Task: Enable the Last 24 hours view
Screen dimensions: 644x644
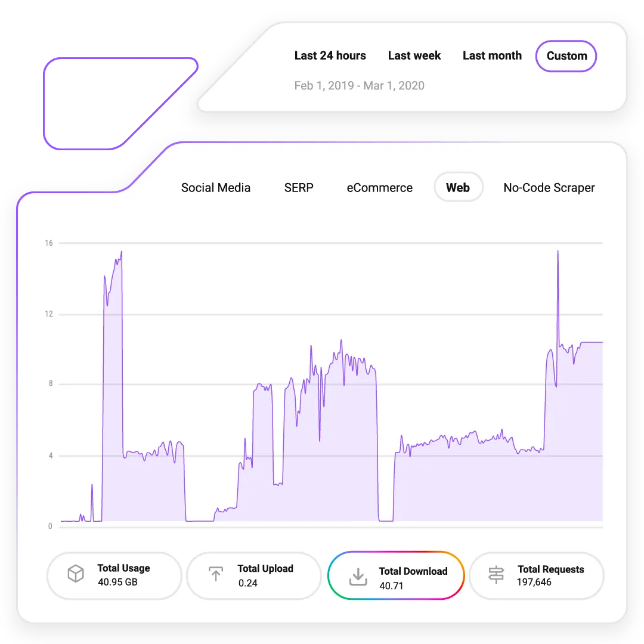Action: [330, 55]
